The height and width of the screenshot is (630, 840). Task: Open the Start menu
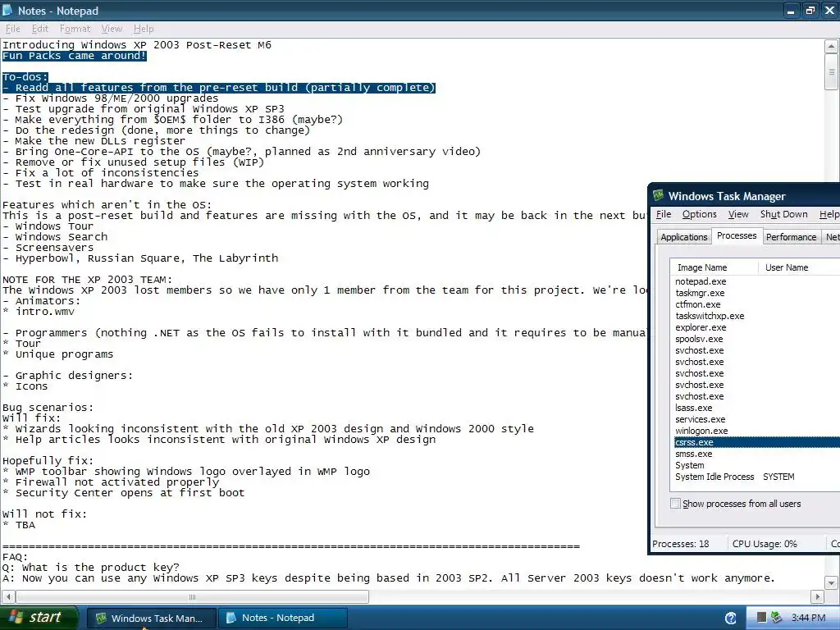pos(39,618)
